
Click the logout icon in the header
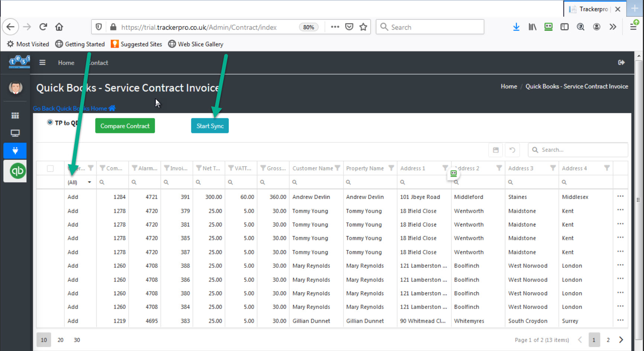click(x=621, y=62)
